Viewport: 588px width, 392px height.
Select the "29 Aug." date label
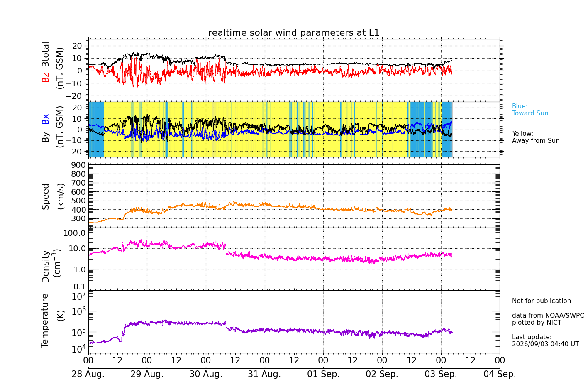click(x=147, y=374)
